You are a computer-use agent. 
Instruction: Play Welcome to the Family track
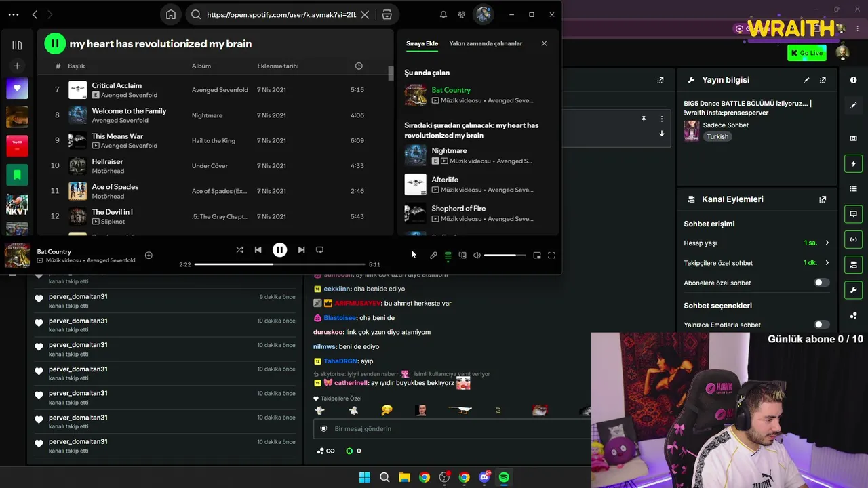(x=215, y=115)
